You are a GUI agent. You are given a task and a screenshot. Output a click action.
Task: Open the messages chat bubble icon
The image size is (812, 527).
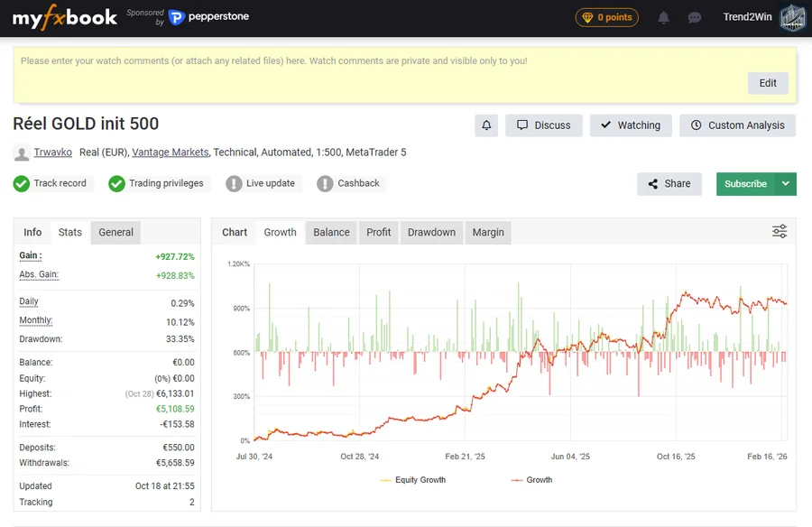point(695,18)
